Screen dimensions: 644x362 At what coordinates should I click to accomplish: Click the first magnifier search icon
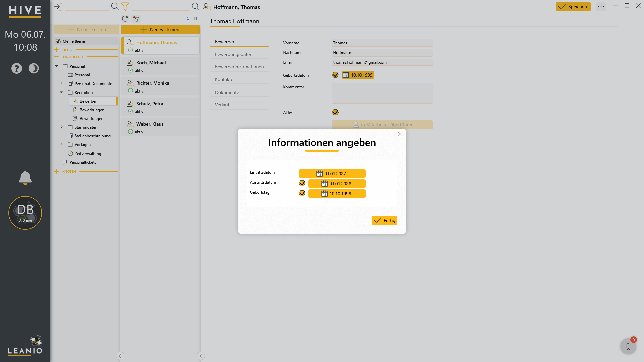[115, 6]
